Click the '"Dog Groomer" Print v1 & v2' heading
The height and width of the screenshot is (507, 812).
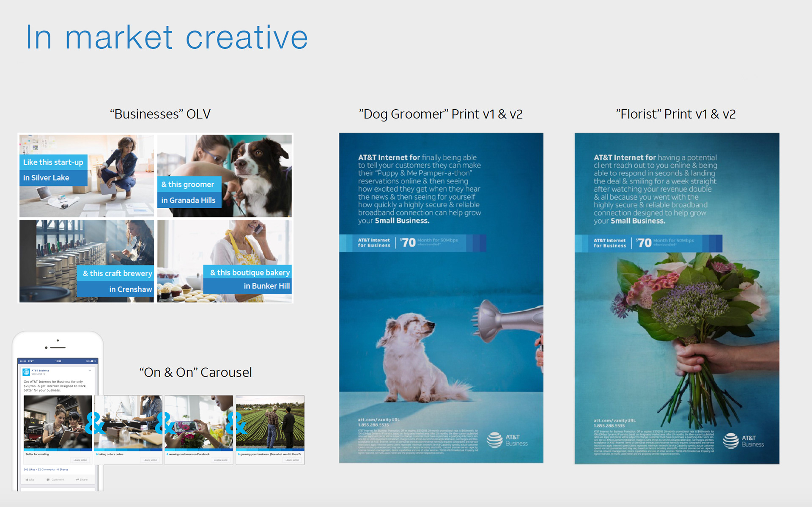click(441, 114)
